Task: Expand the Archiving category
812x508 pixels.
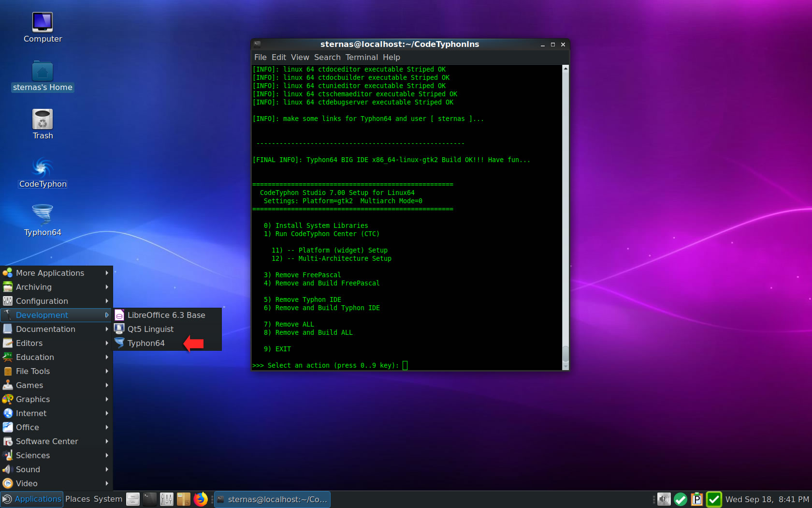Action: pyautogui.click(x=57, y=287)
